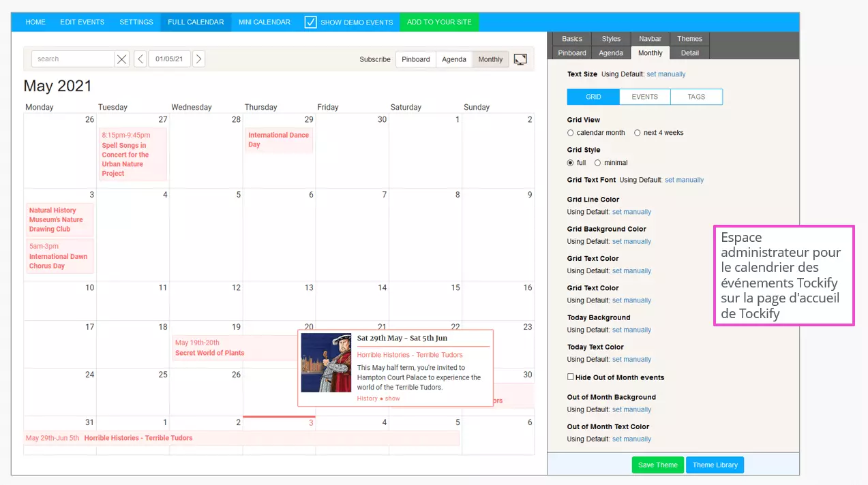Choose the full grid style radio
Viewport: 868px width, 485px height.
[x=571, y=163]
